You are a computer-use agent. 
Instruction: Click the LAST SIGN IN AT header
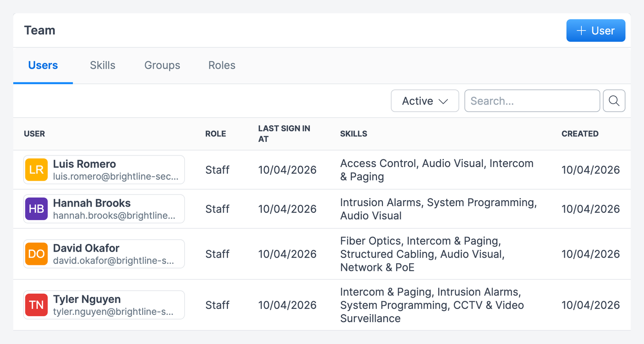tap(284, 134)
